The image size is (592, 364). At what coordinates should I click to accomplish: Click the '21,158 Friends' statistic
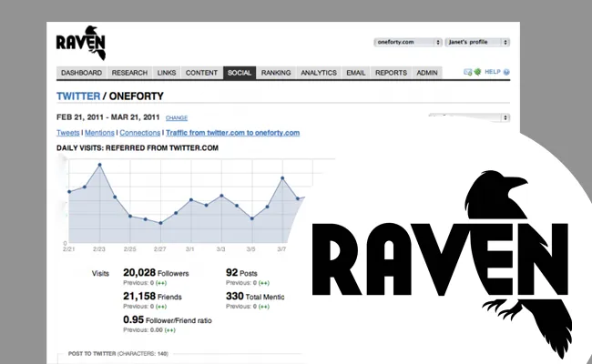coord(152,297)
